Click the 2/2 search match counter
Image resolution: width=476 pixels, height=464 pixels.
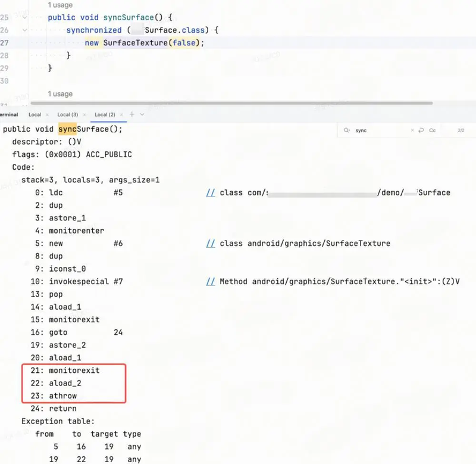pos(461,130)
